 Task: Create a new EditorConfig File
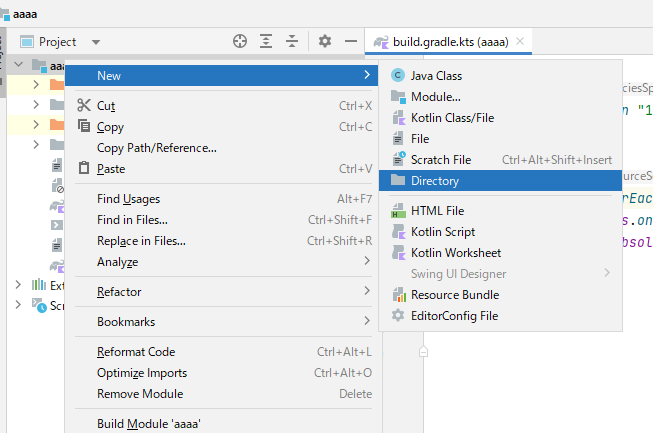click(x=501, y=316)
